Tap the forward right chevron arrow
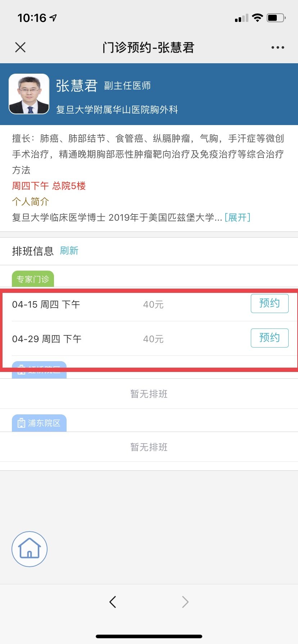Image resolution: width=298 pixels, height=644 pixels. 185,602
